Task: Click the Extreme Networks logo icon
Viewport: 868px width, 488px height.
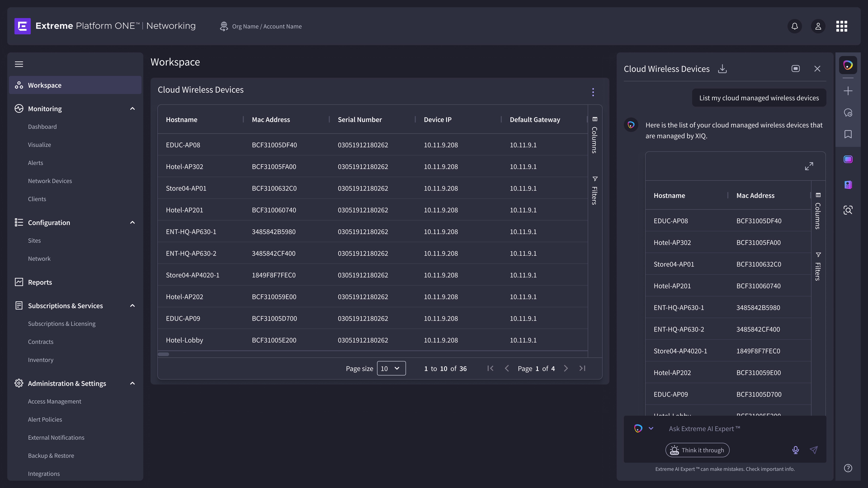Action: click(x=23, y=26)
